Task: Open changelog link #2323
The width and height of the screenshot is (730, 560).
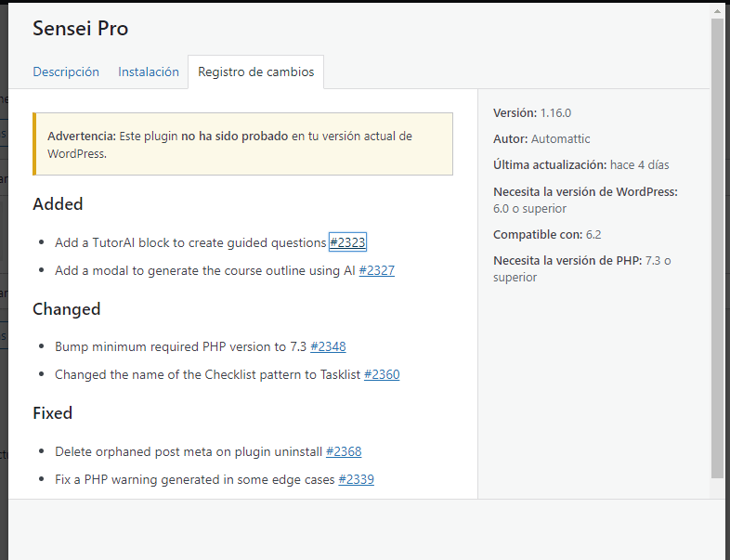Action: point(347,242)
